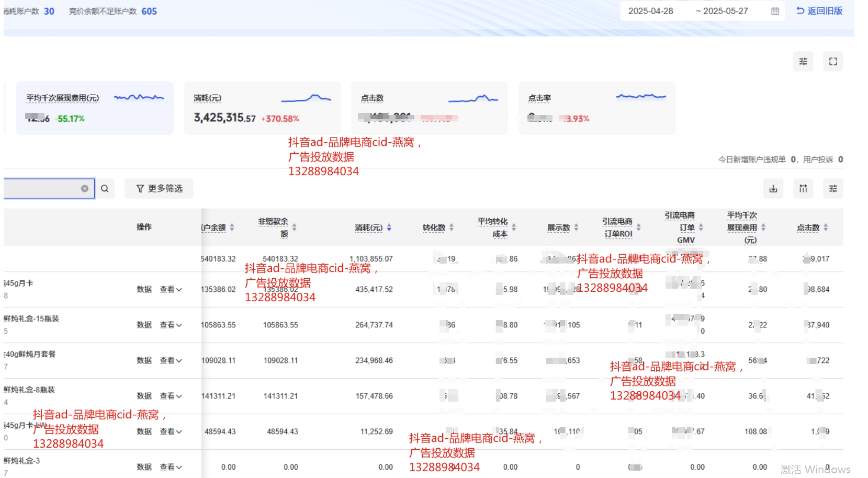This screenshot has width=868, height=478.
Task: Click the 今日新增账户违规单 notice
Action: click(756, 160)
